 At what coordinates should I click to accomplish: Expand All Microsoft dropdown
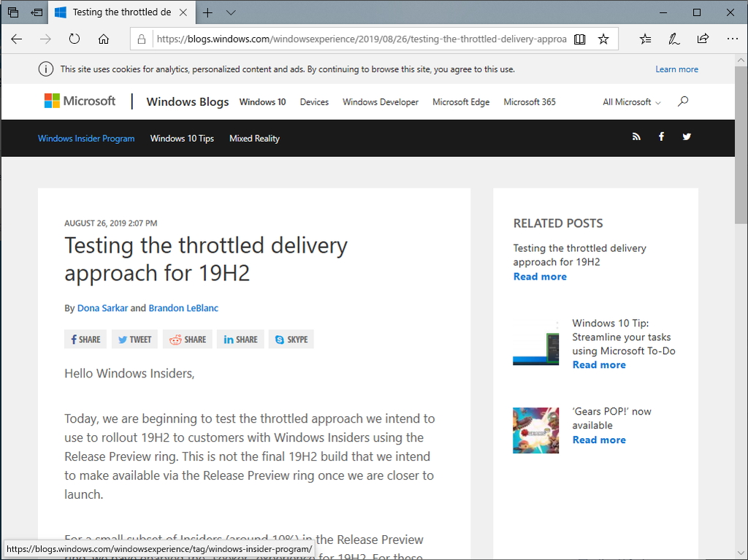tap(632, 101)
